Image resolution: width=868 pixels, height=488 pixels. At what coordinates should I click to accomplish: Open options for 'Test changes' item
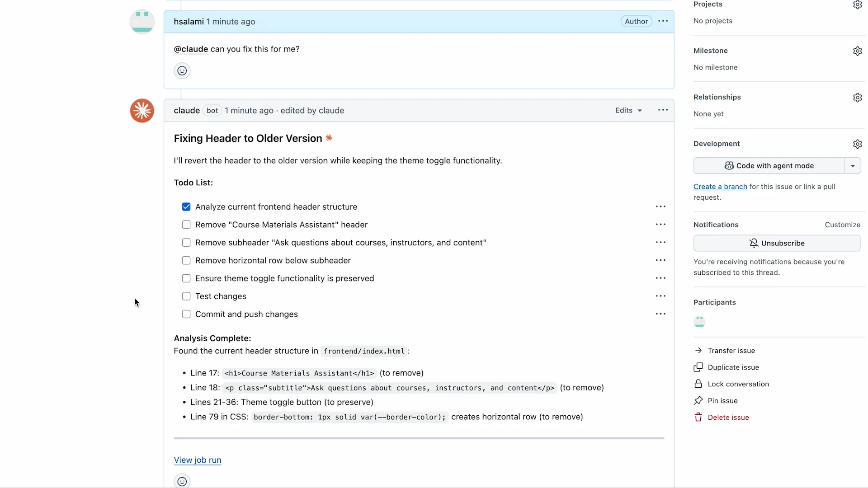[660, 296]
